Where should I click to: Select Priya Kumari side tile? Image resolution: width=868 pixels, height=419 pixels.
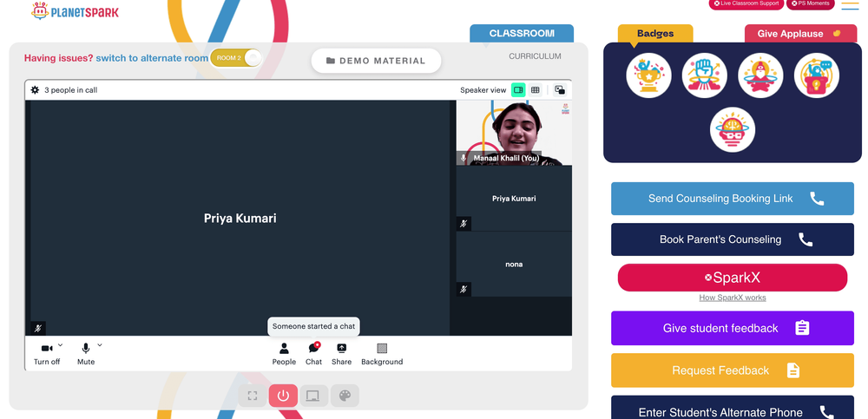click(514, 198)
